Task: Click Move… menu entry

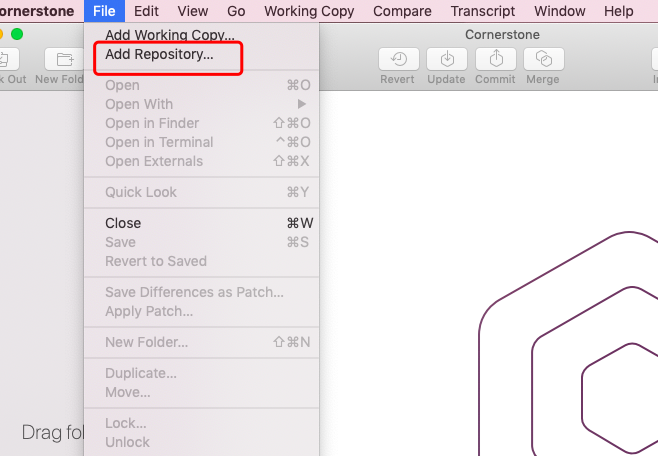Action: [x=201, y=392]
